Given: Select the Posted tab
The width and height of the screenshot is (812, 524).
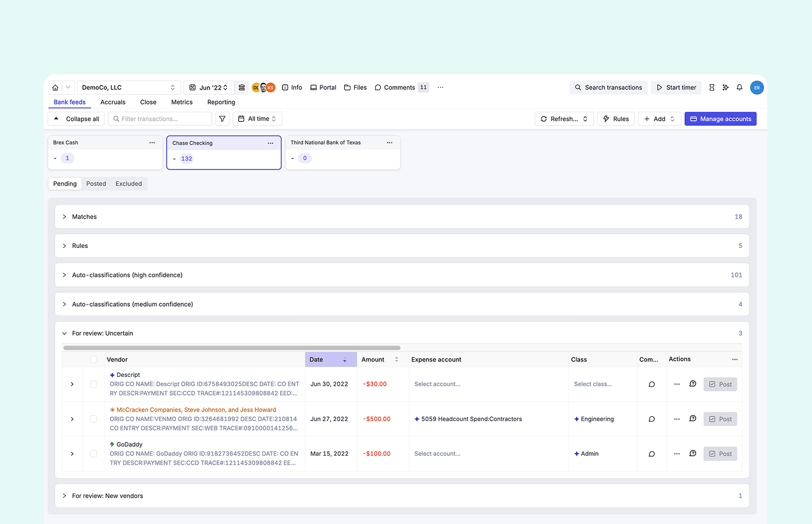Looking at the screenshot, I should 96,184.
